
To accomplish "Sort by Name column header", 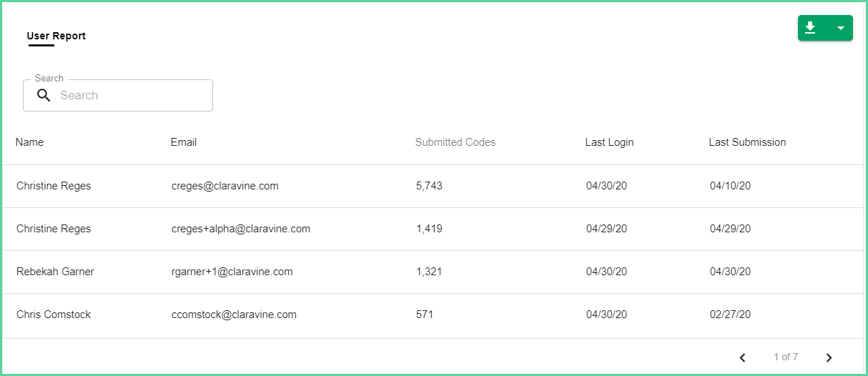I will [29, 142].
